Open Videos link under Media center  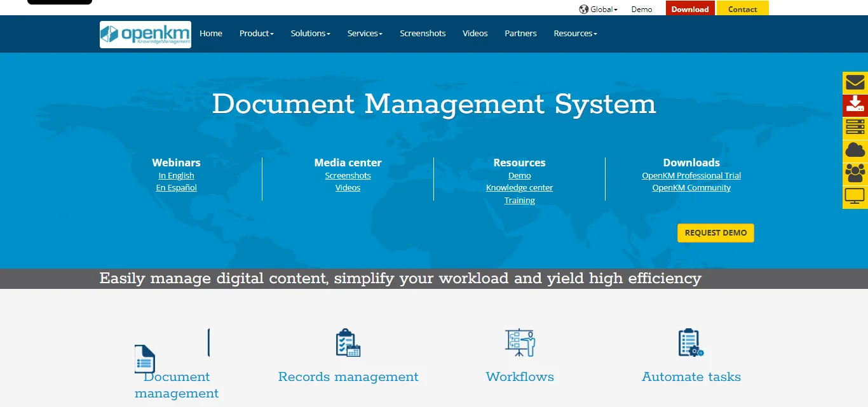(x=348, y=188)
